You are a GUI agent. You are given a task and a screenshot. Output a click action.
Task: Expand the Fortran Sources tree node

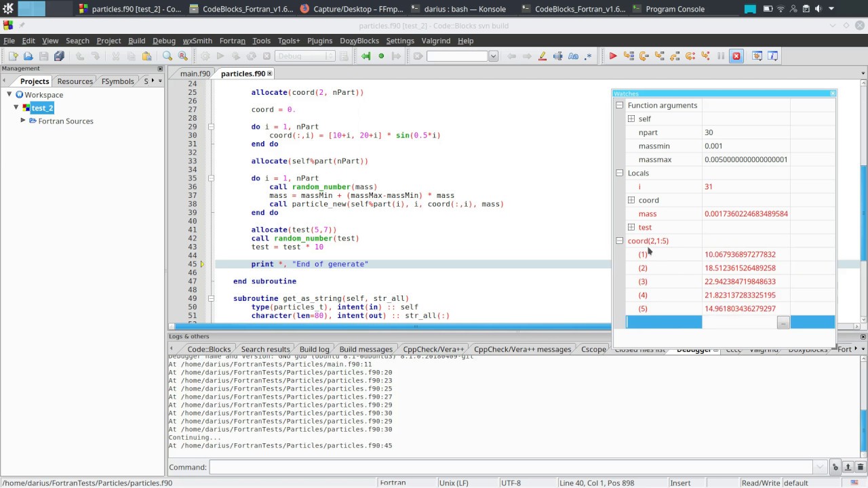[x=23, y=121]
